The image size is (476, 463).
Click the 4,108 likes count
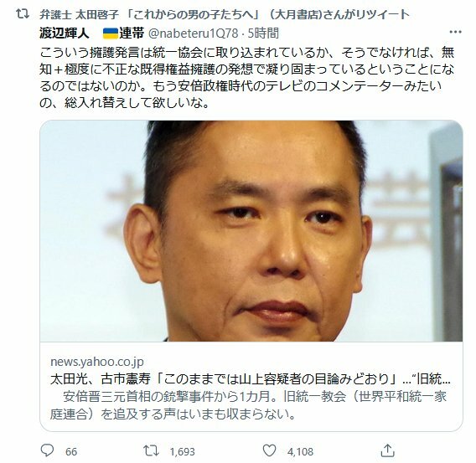300,452
